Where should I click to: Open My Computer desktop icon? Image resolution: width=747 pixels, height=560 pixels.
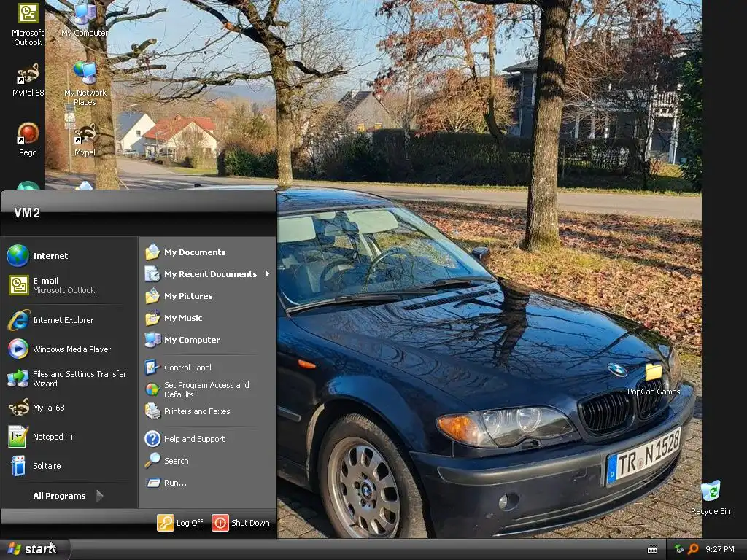(x=85, y=20)
